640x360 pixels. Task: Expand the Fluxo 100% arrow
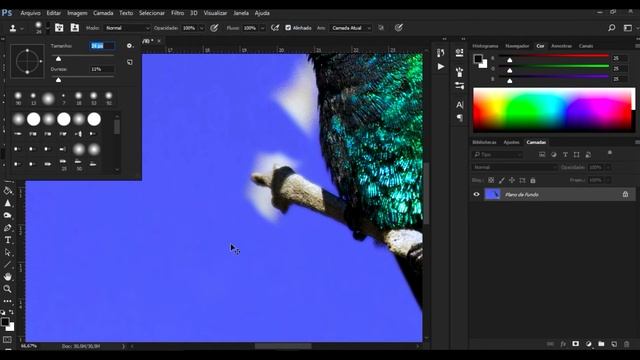tap(262, 28)
